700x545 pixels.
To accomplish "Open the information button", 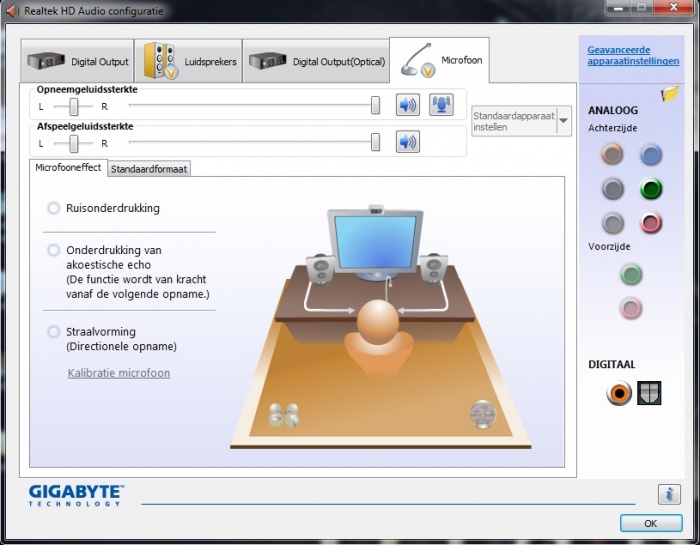I will point(669,494).
